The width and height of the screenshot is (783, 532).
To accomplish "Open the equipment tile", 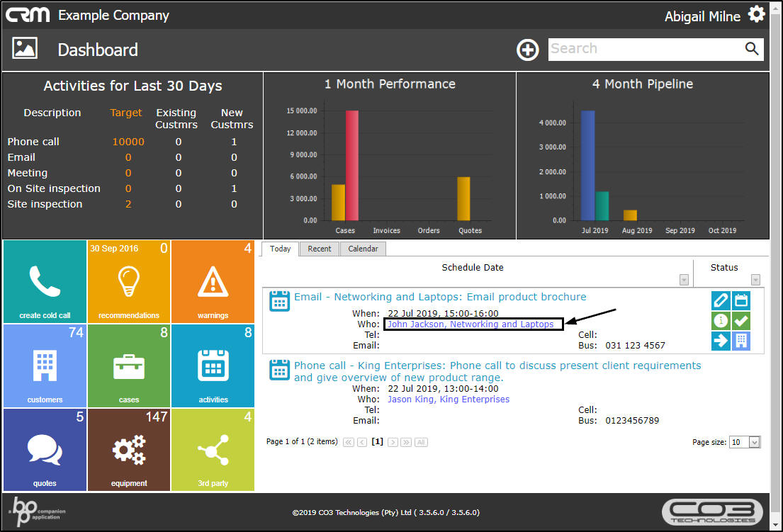I will tap(129, 450).
